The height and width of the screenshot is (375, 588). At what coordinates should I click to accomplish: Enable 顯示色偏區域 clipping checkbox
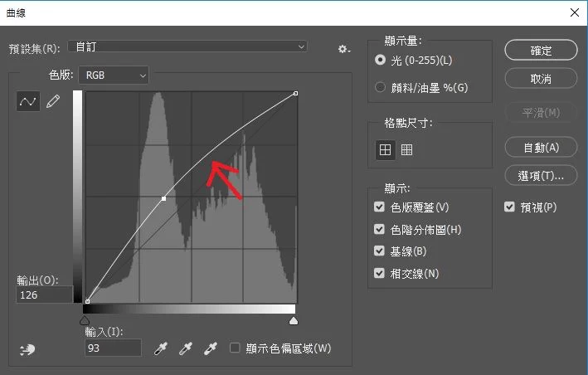point(236,348)
